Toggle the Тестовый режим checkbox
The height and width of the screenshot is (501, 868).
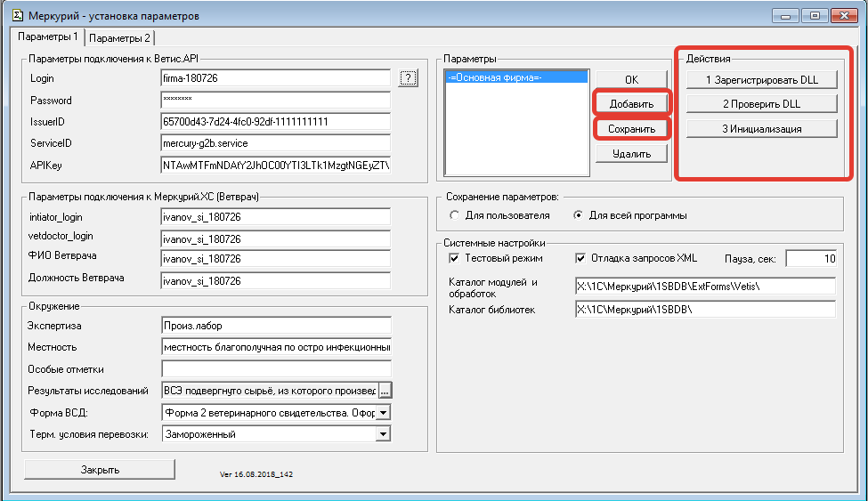click(x=454, y=259)
